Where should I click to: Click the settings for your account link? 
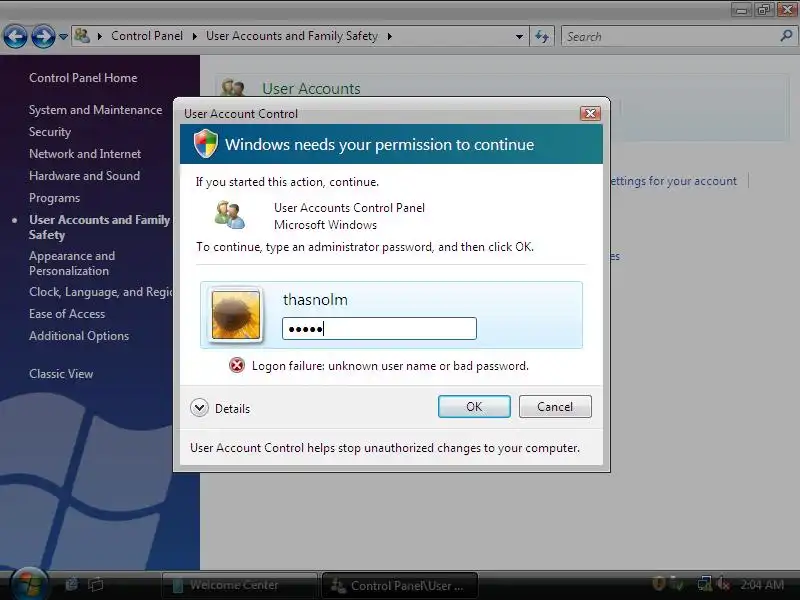point(673,181)
